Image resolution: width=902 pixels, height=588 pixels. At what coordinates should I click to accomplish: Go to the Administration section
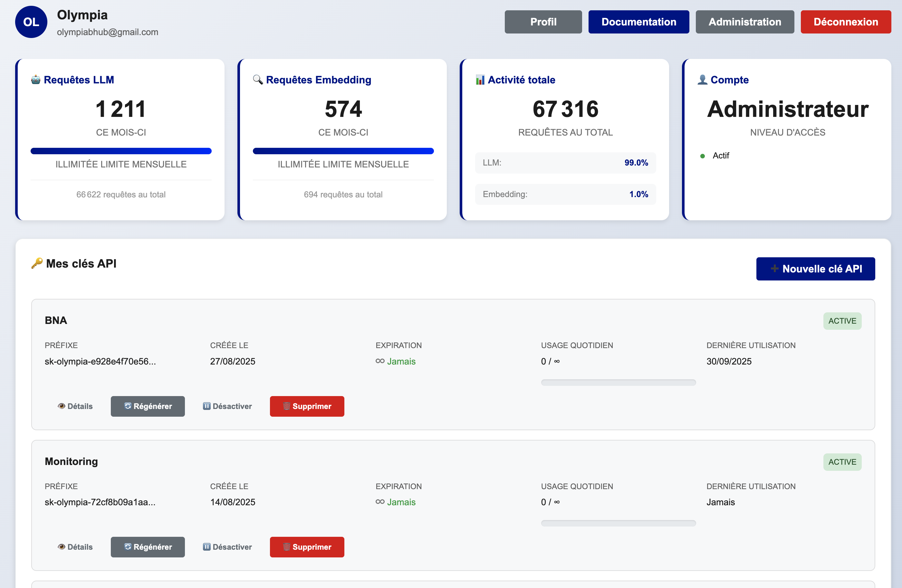(745, 22)
